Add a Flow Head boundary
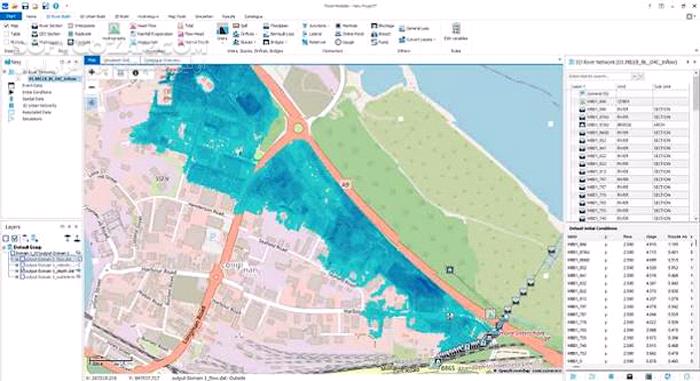 point(191,34)
